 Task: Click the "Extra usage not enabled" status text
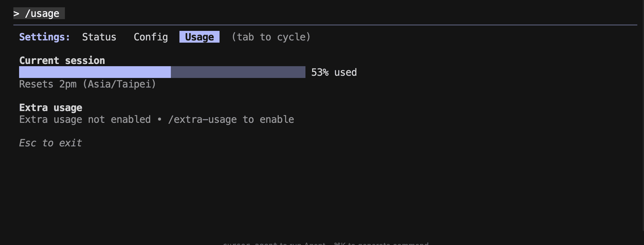coord(85,120)
